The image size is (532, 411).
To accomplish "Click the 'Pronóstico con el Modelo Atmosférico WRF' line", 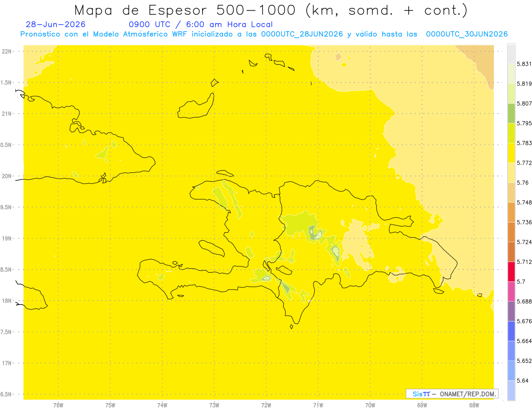I will pos(264,34).
